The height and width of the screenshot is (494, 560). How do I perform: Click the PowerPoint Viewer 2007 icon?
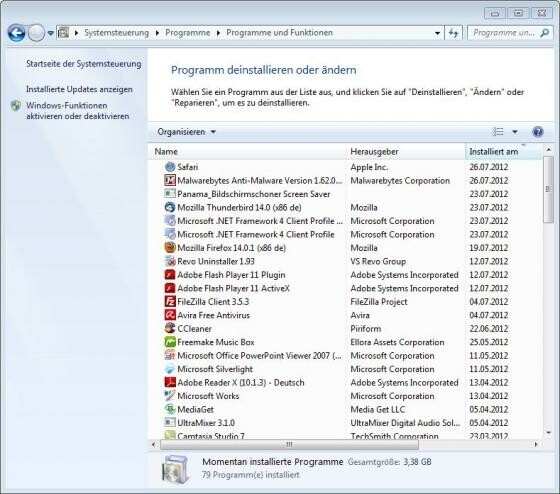(x=170, y=355)
